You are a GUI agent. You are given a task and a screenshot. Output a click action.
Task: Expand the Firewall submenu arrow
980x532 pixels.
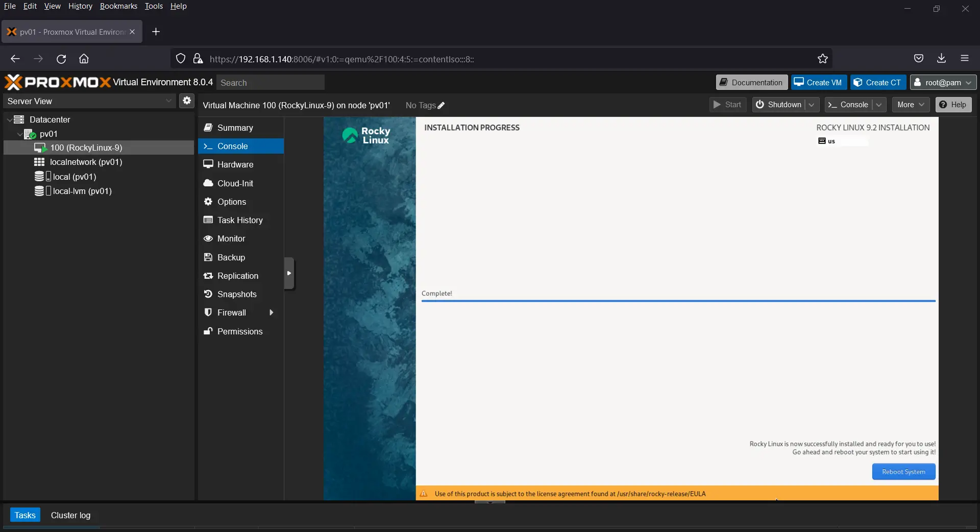tap(272, 312)
